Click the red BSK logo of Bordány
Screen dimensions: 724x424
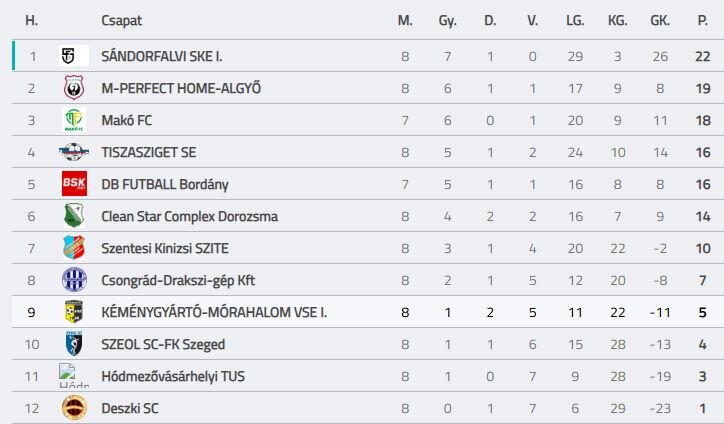[x=74, y=184]
